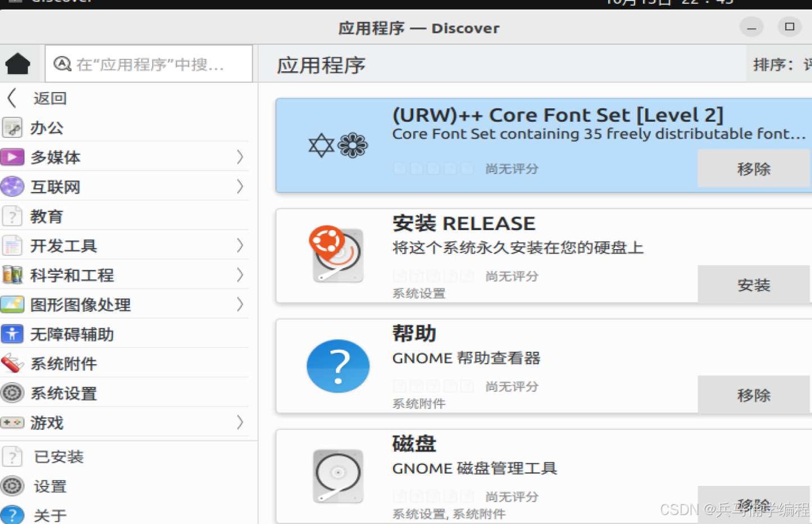Click the text GNOME 磁盘管理工具
The height and width of the screenshot is (524, 812).
pyautogui.click(x=475, y=468)
